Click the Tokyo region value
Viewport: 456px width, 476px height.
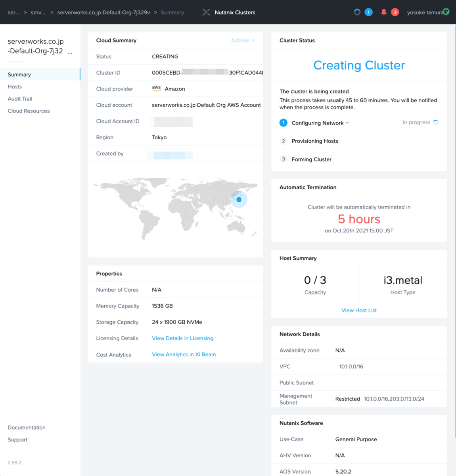pos(159,137)
